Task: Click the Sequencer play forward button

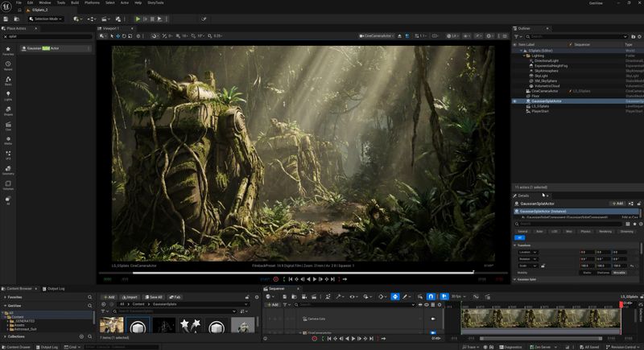Action: [353, 339]
